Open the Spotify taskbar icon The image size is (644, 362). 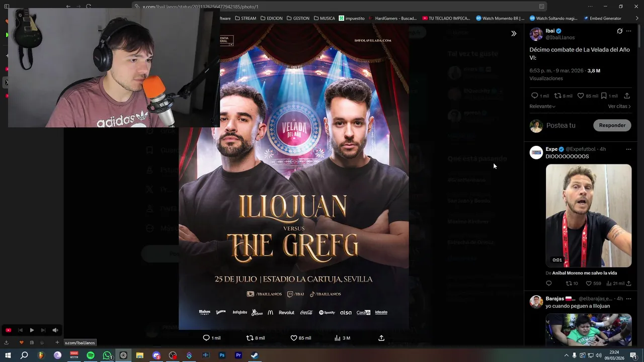tap(91, 355)
